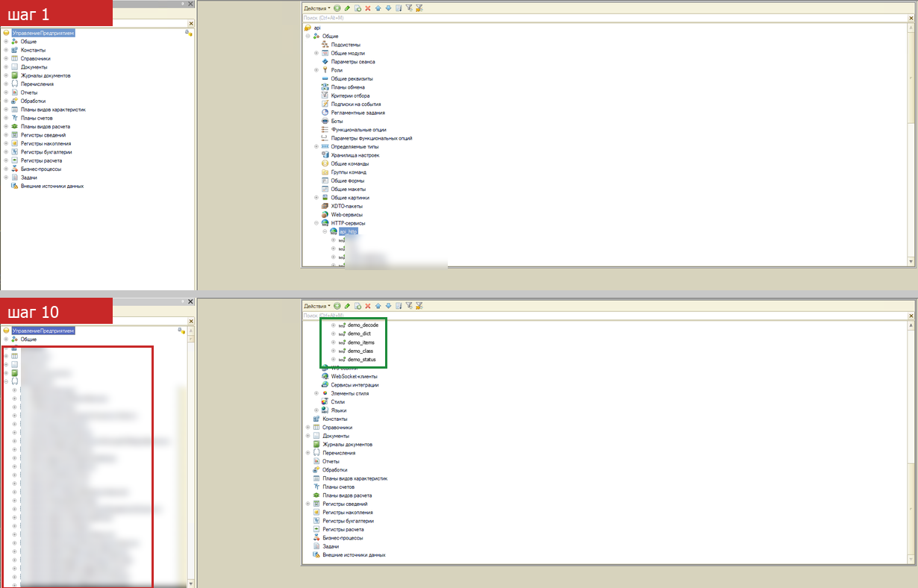The height and width of the screenshot is (588, 918).
Task: Select the Общие реквизиты item
Action: [352, 78]
